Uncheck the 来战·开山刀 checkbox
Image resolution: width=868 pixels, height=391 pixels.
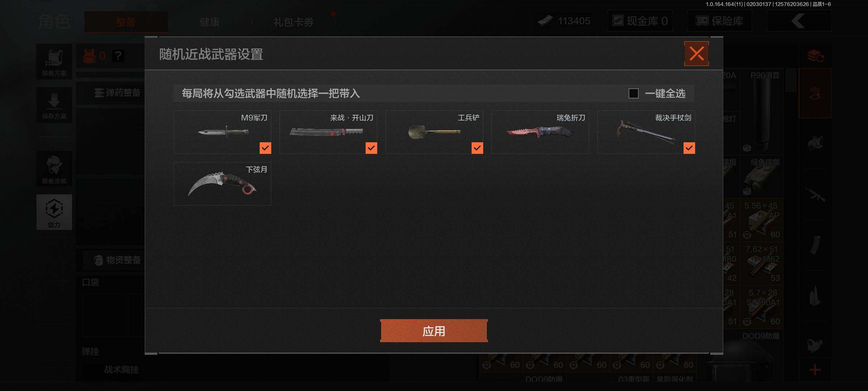[x=371, y=148]
